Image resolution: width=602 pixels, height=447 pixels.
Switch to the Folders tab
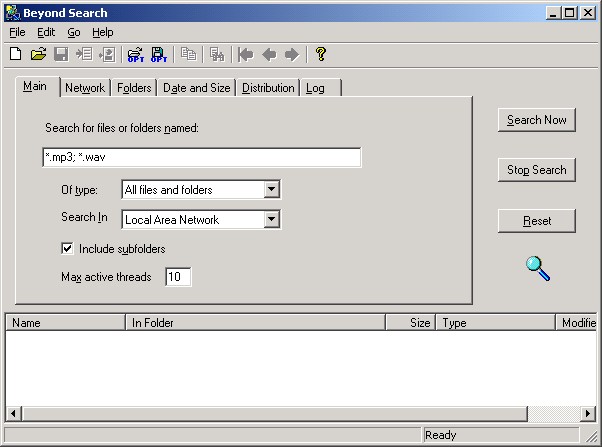134,88
